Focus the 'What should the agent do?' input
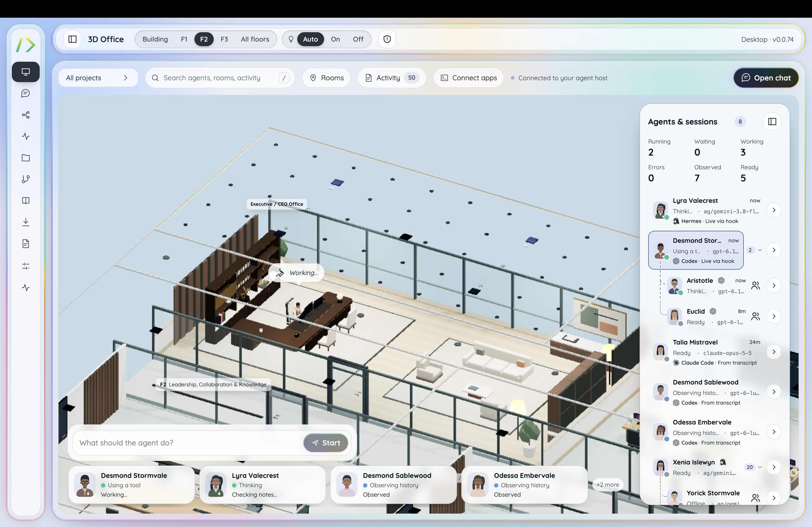The width and height of the screenshot is (812, 527). pos(188,443)
